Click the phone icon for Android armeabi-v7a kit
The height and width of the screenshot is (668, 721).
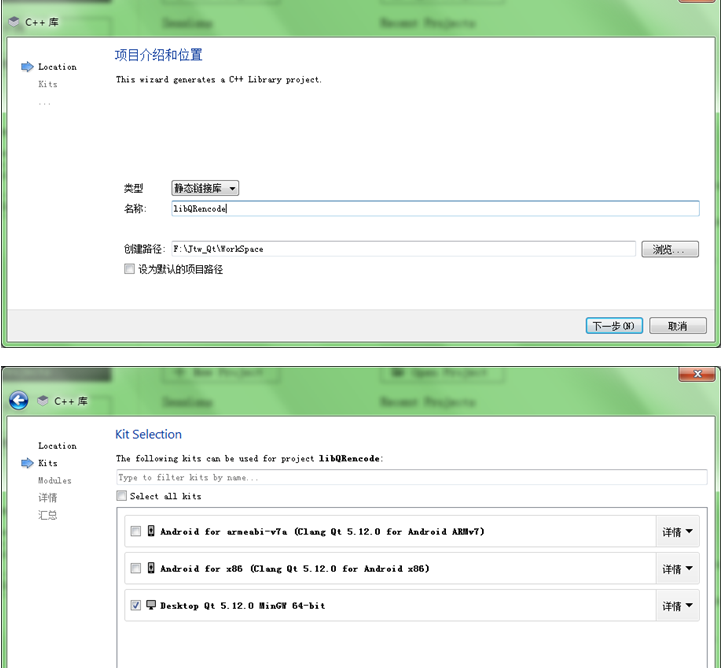pos(151,531)
